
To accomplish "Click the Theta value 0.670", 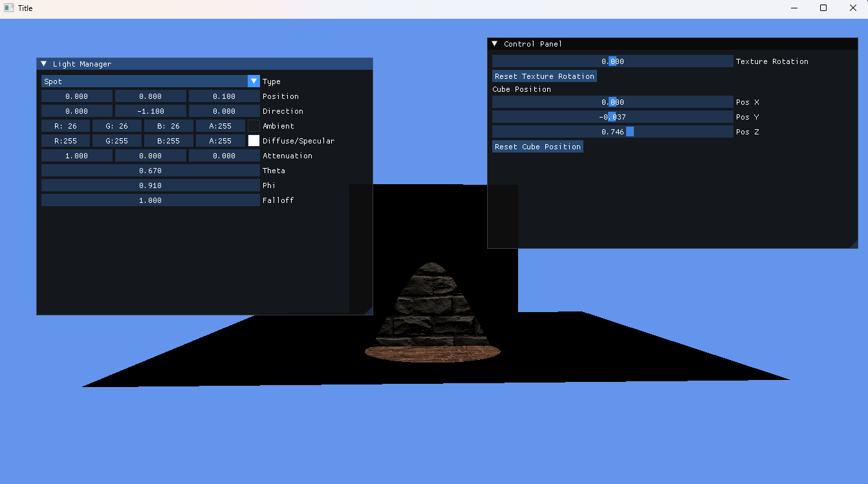I will [x=151, y=171].
